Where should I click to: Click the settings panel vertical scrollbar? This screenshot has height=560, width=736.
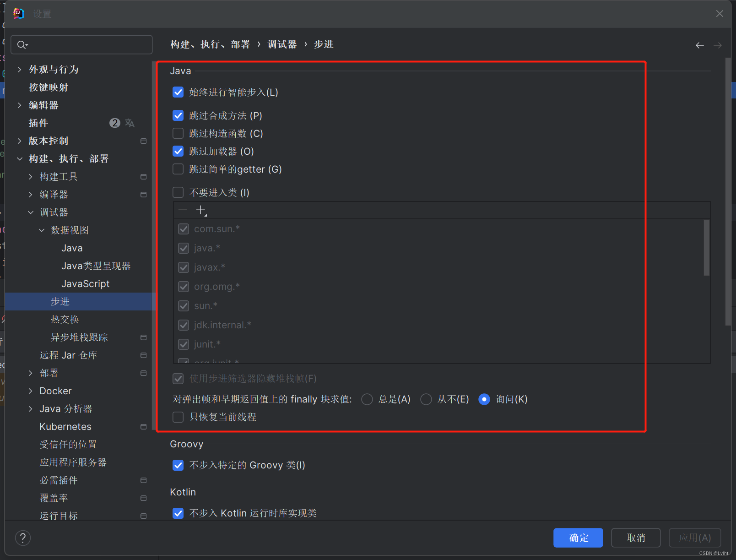728,191
